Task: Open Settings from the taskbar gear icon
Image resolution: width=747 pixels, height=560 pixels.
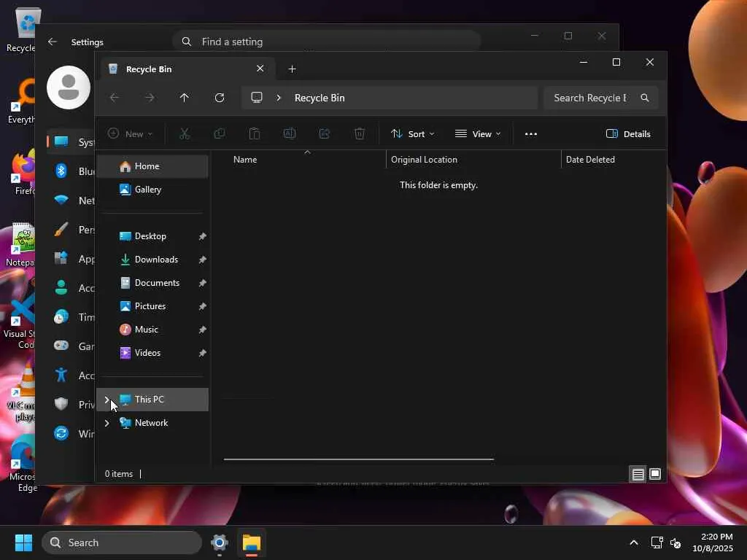Action: 220,542
